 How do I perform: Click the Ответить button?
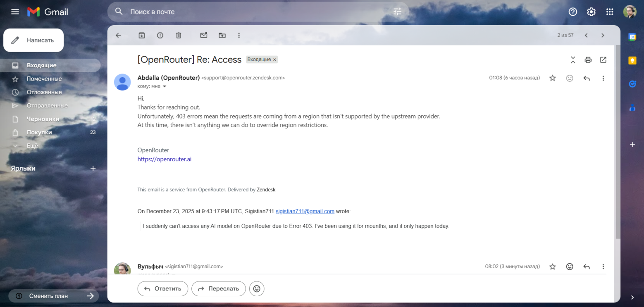[162, 289]
